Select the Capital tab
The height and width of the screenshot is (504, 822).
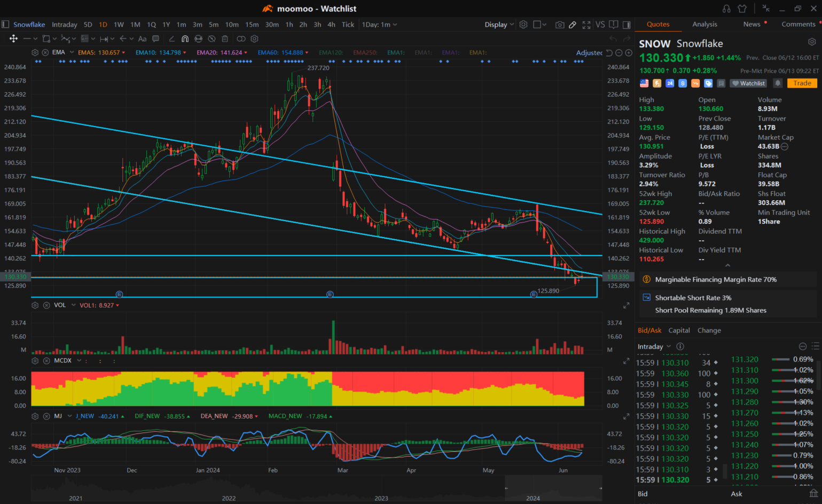679,330
